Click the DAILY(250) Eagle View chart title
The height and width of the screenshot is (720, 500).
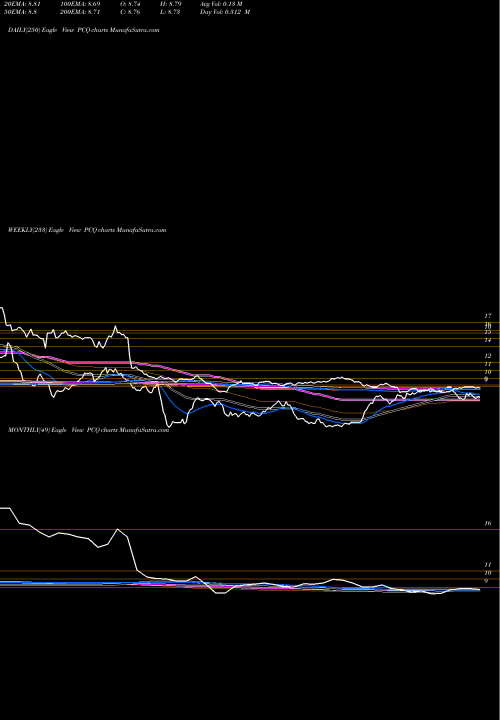[84, 30]
